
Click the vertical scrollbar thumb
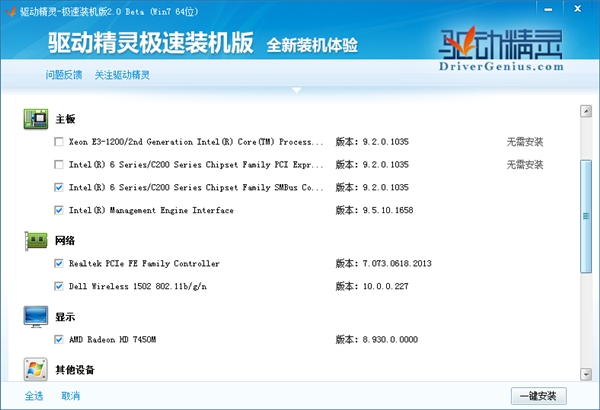(586, 216)
